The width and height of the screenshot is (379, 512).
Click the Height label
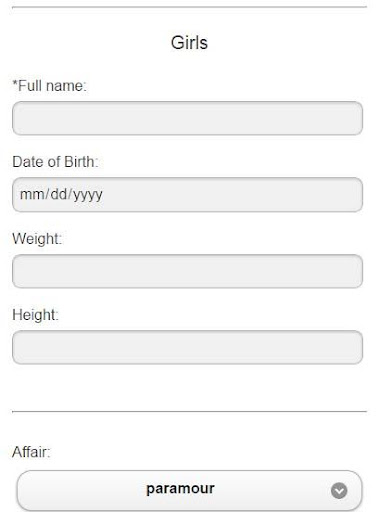(35, 315)
